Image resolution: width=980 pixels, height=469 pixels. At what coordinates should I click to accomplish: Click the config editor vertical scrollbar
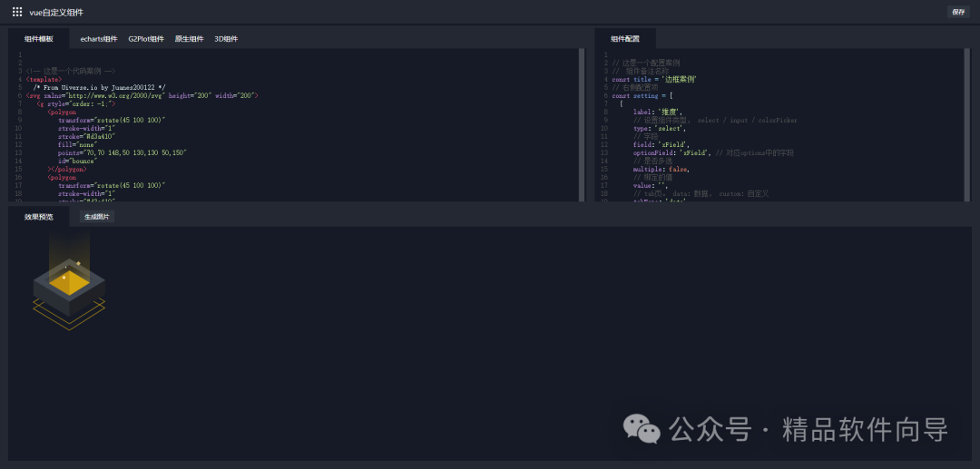tap(967, 125)
